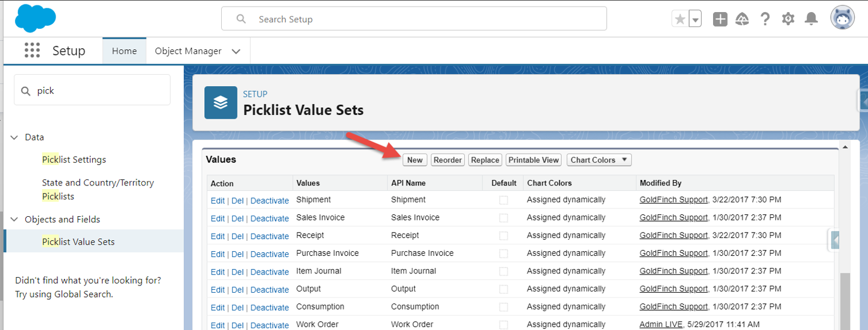Open the Trailhead guidance icon
The image size is (868, 330).
(x=743, y=19)
